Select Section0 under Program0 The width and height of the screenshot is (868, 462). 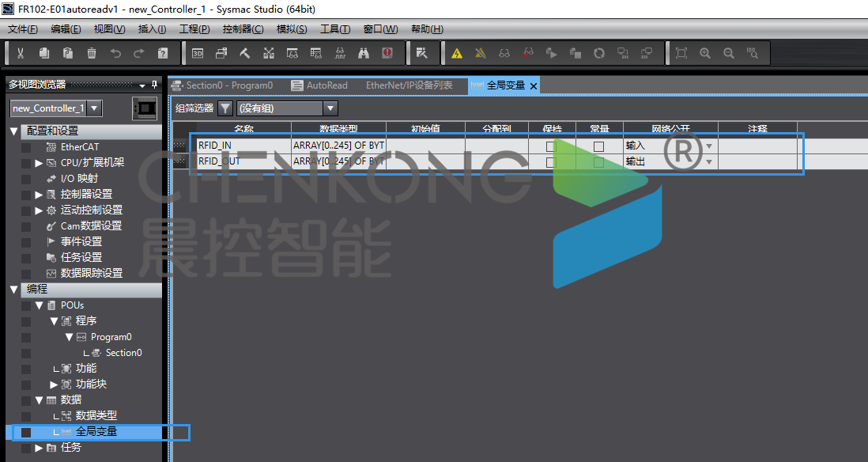[123, 353]
